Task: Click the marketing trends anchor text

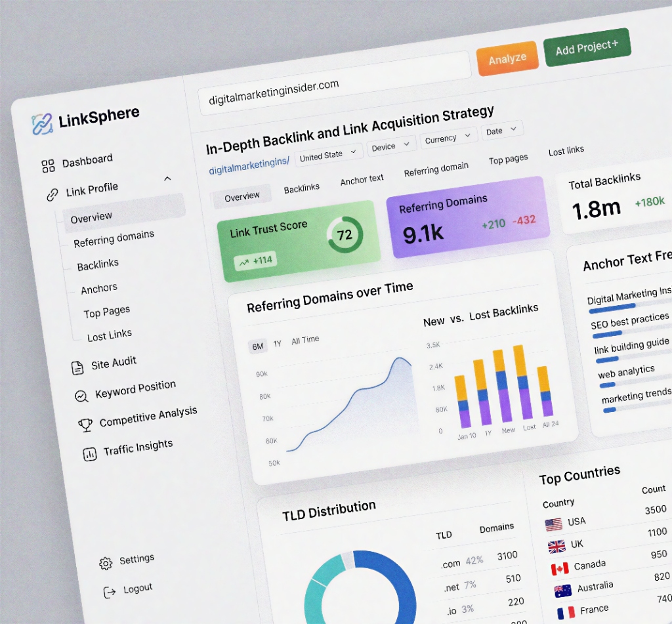Action: 636,395
